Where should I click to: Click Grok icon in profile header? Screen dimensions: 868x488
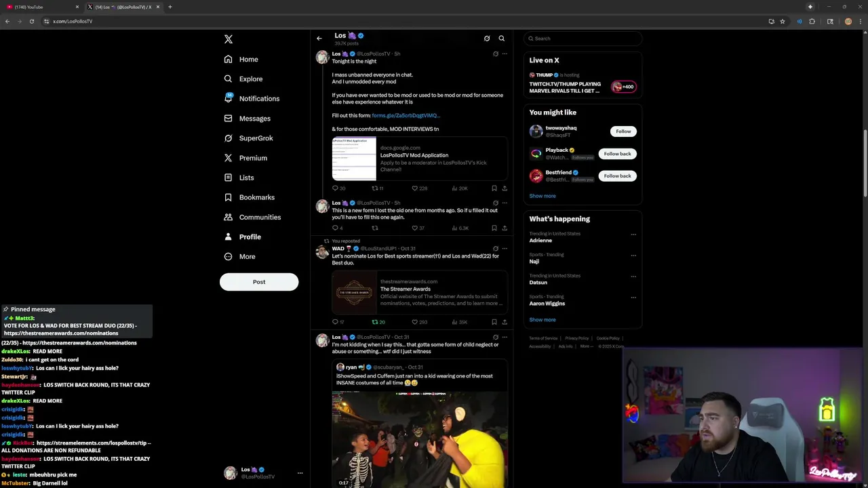click(x=487, y=39)
